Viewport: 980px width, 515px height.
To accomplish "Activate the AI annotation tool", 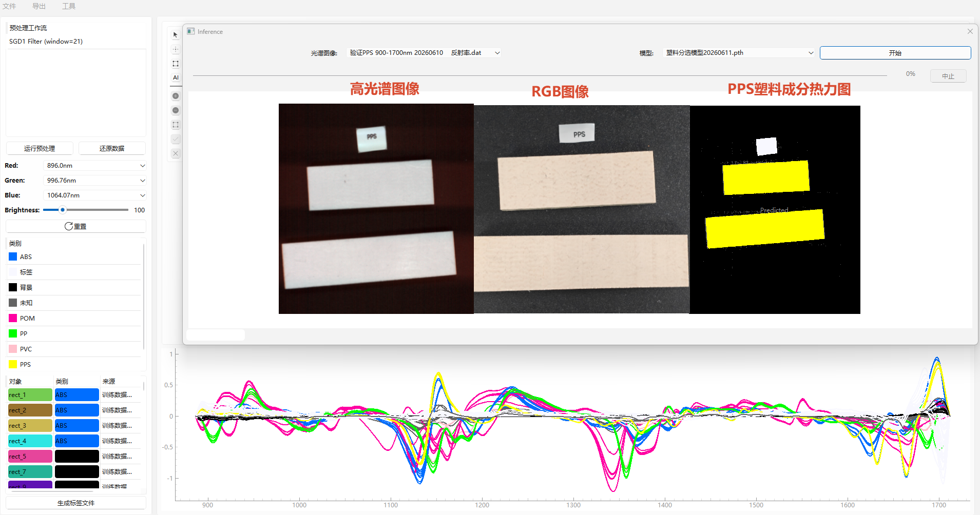I will click(x=176, y=78).
